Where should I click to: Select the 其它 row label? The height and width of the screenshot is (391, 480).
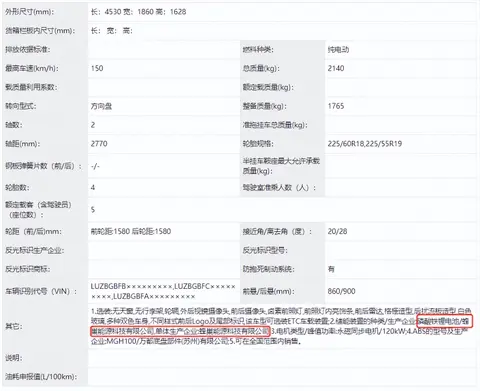click(x=14, y=326)
